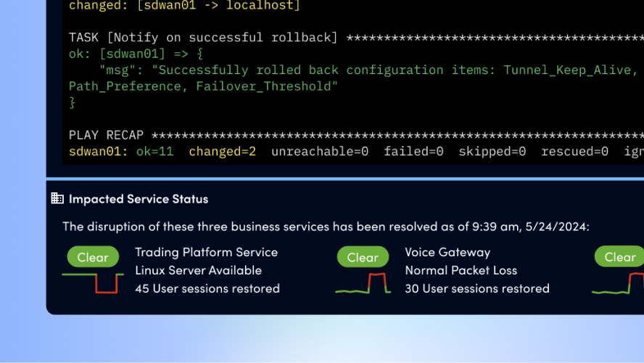This screenshot has height=363, width=644.
Task: Click the unreachable=0 value in the recap
Action: tap(320, 151)
